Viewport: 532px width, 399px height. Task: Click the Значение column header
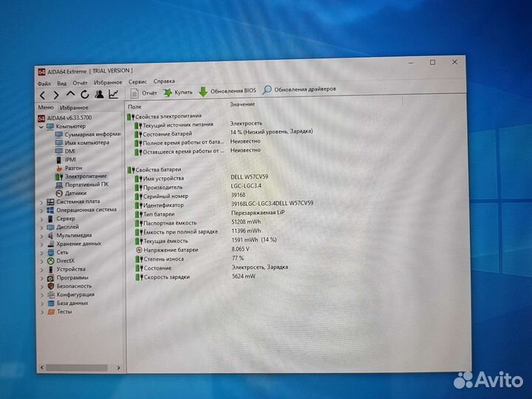242,104
